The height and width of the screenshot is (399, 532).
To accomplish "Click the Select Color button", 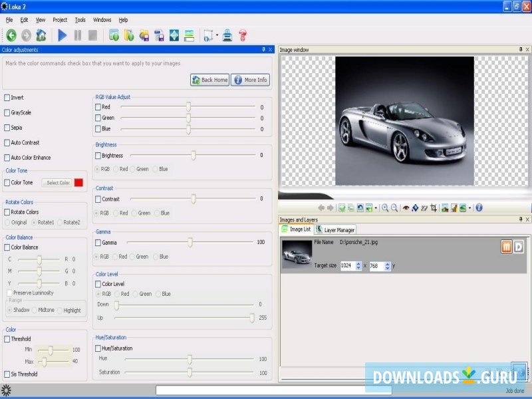I will point(57,183).
